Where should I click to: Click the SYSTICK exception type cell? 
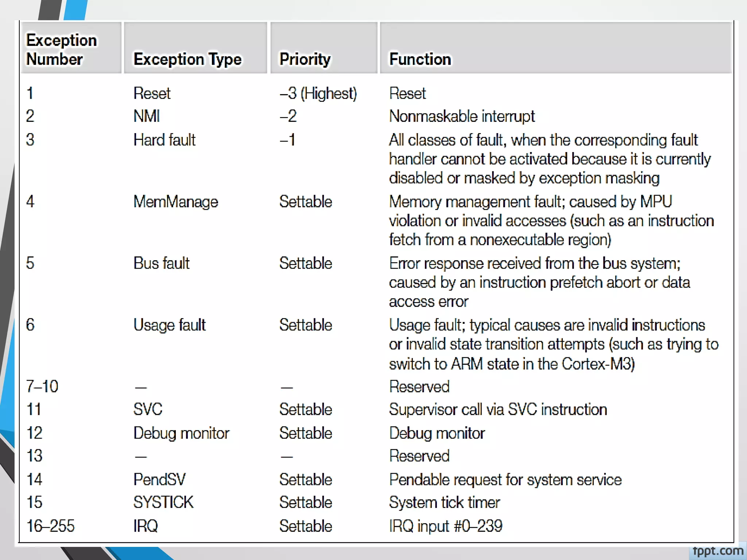click(x=163, y=502)
